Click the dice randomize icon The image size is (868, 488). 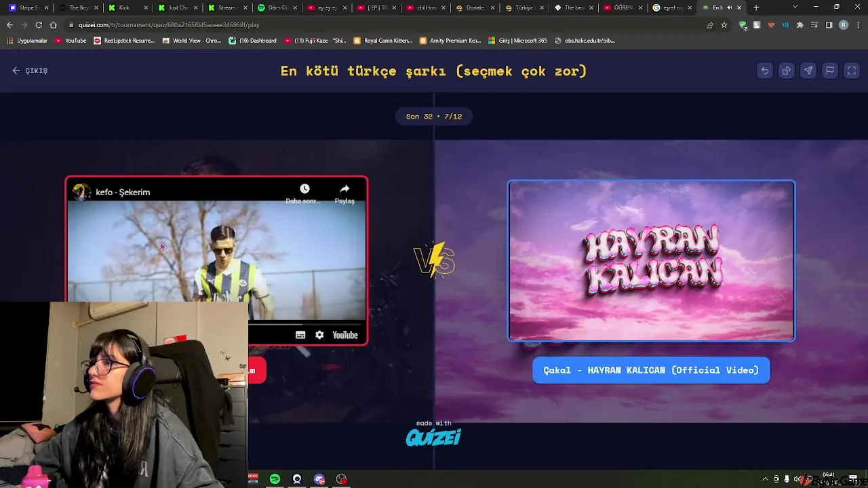(x=787, y=70)
